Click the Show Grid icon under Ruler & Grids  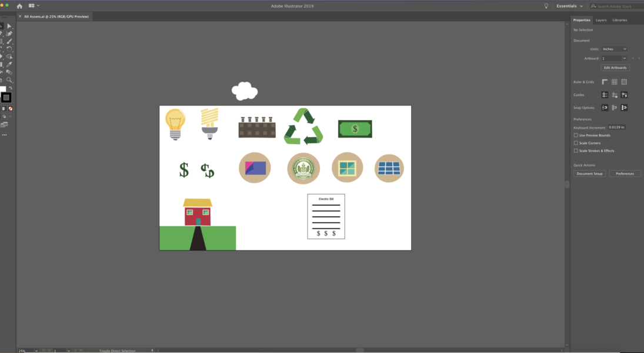[x=614, y=82]
